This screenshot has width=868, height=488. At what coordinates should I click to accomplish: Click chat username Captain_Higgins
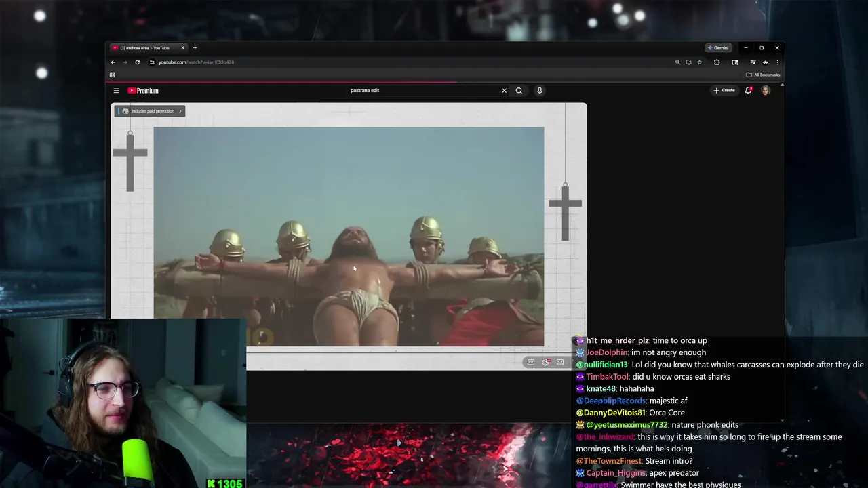(616, 473)
